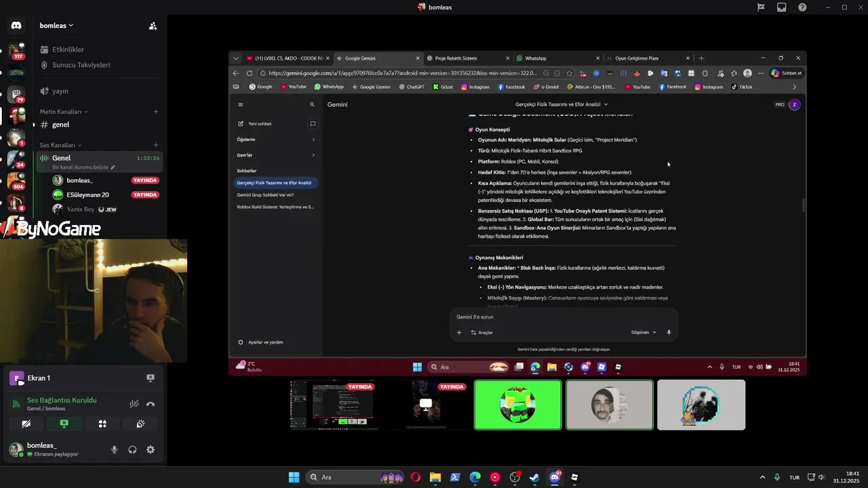Open Windows Start menu
The width and height of the screenshot is (868, 488).
click(x=294, y=477)
